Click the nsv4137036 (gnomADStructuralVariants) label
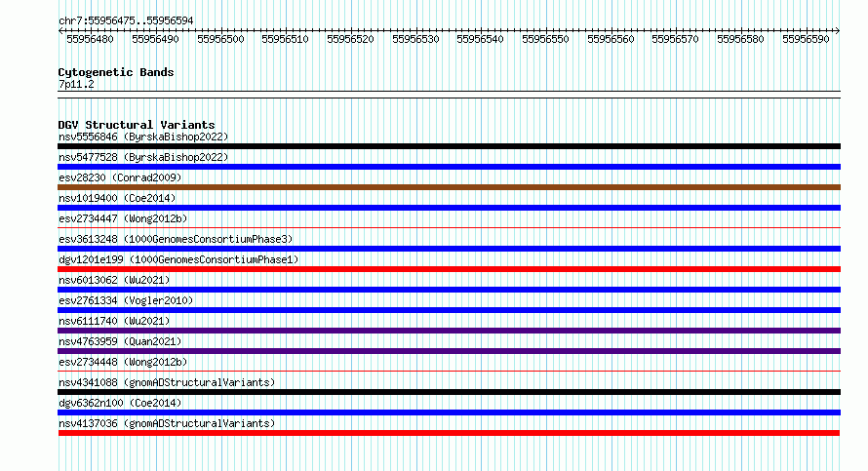The height and width of the screenshot is (471, 868). click(x=167, y=423)
